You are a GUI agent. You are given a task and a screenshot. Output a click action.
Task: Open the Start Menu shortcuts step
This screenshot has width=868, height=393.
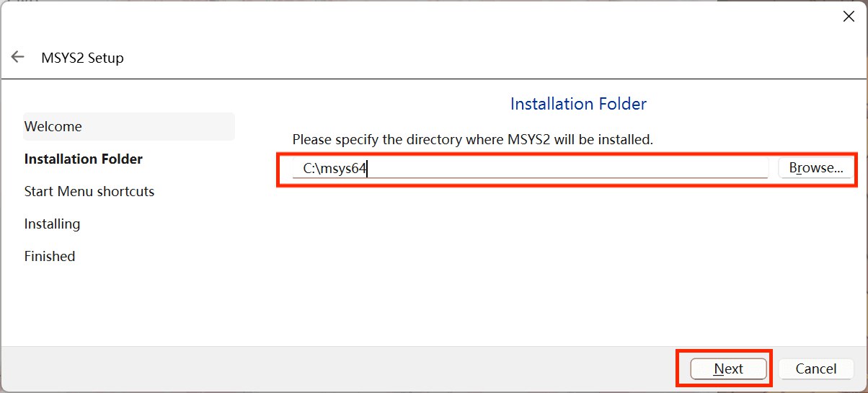pos(89,191)
